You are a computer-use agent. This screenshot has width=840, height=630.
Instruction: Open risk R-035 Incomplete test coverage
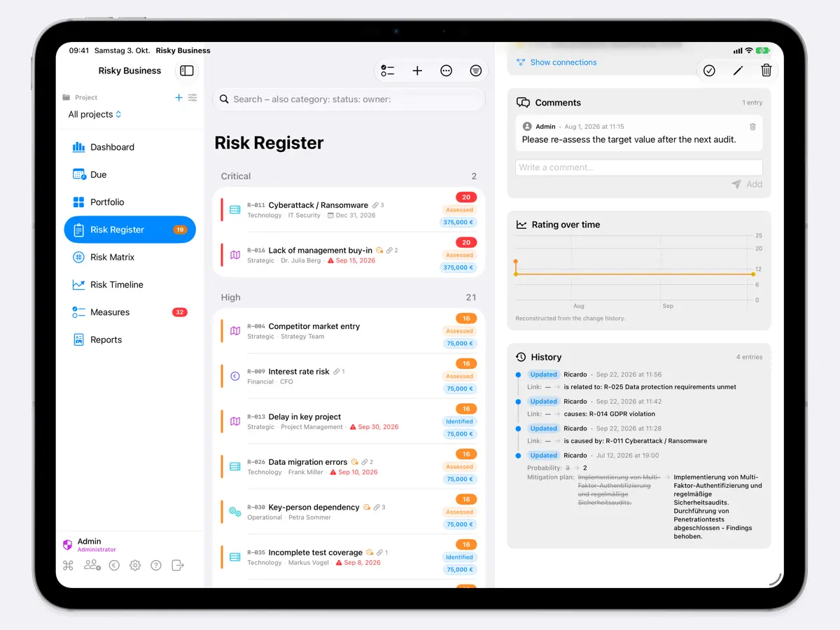[349, 557]
